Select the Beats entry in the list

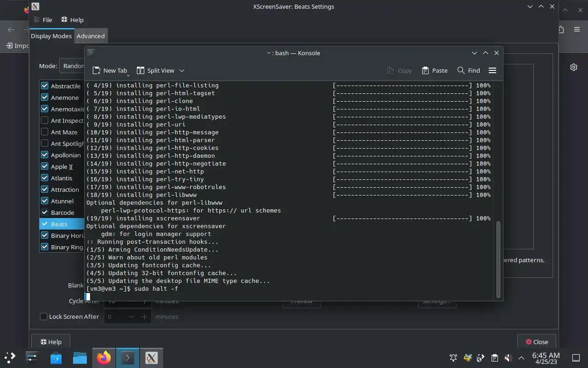[62, 224]
